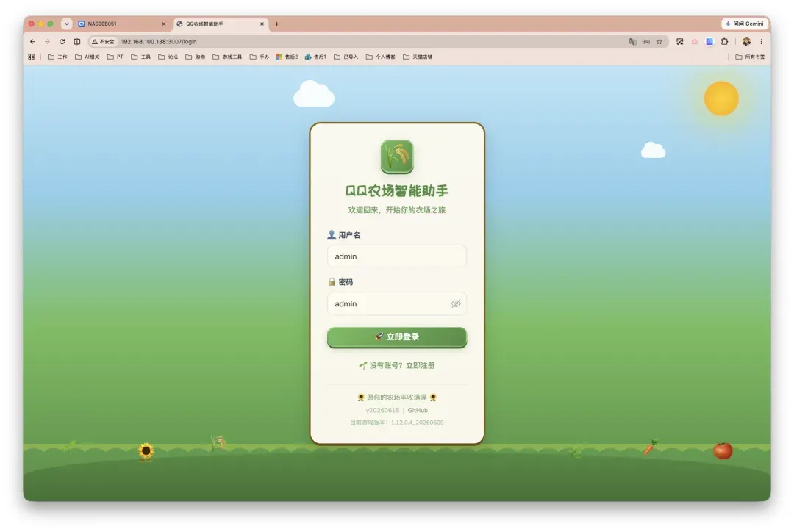794x532 pixels.
Task: Open the 天猫店铺 bookmark folder
Action: pos(418,57)
